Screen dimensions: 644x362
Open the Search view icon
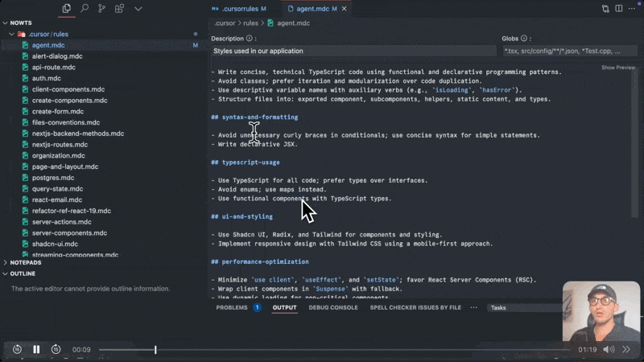(x=84, y=8)
